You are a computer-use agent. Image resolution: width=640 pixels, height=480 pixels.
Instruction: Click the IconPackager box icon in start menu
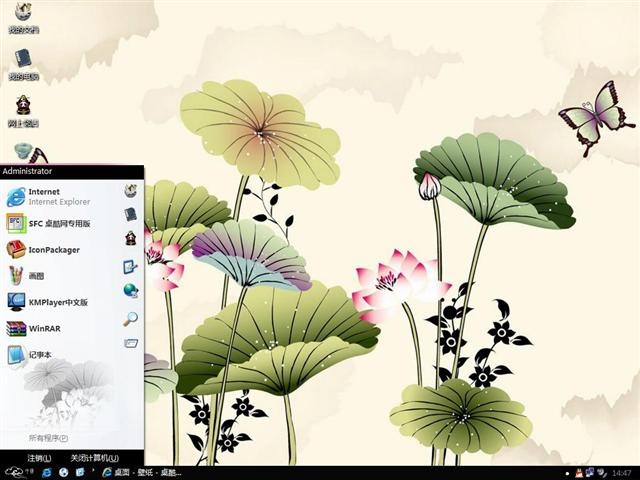pos(16,249)
